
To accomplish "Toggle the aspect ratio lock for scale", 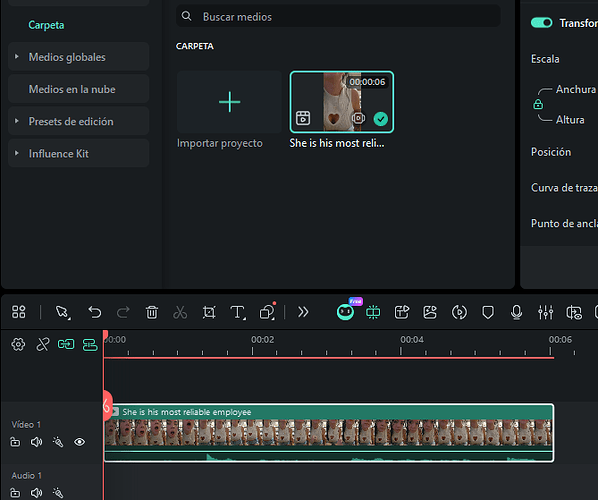I will point(538,104).
